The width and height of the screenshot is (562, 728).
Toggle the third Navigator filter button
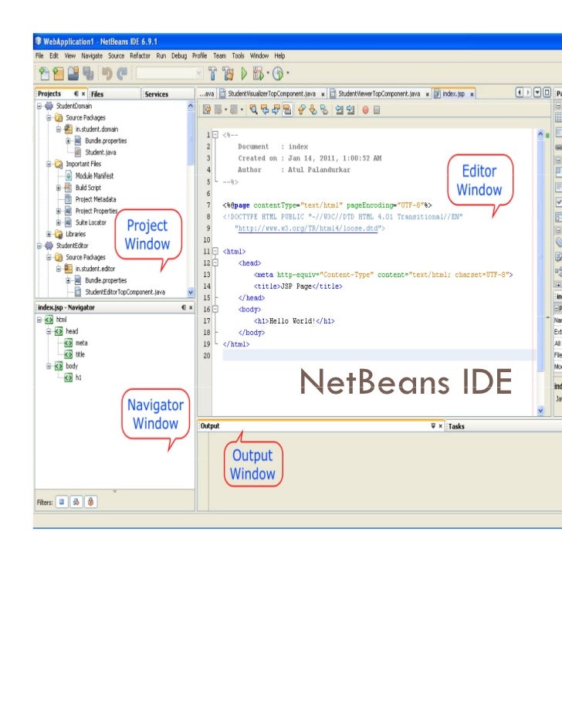(x=91, y=502)
